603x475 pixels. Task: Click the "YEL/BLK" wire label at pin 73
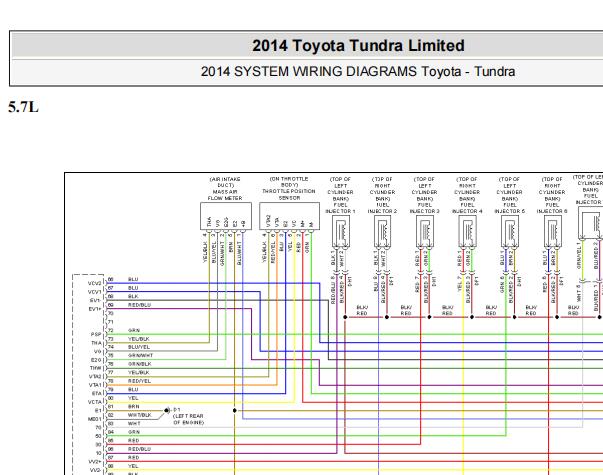[138, 339]
